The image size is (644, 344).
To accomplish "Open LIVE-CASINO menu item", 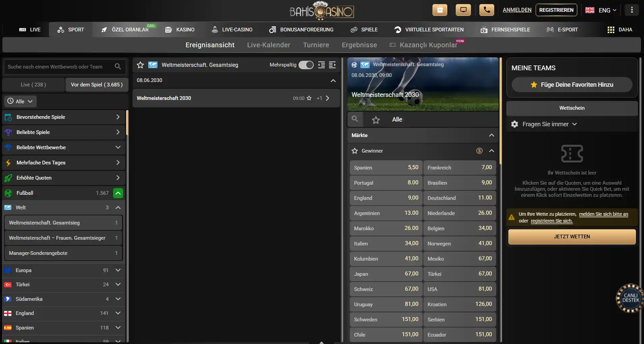I will pos(232,30).
